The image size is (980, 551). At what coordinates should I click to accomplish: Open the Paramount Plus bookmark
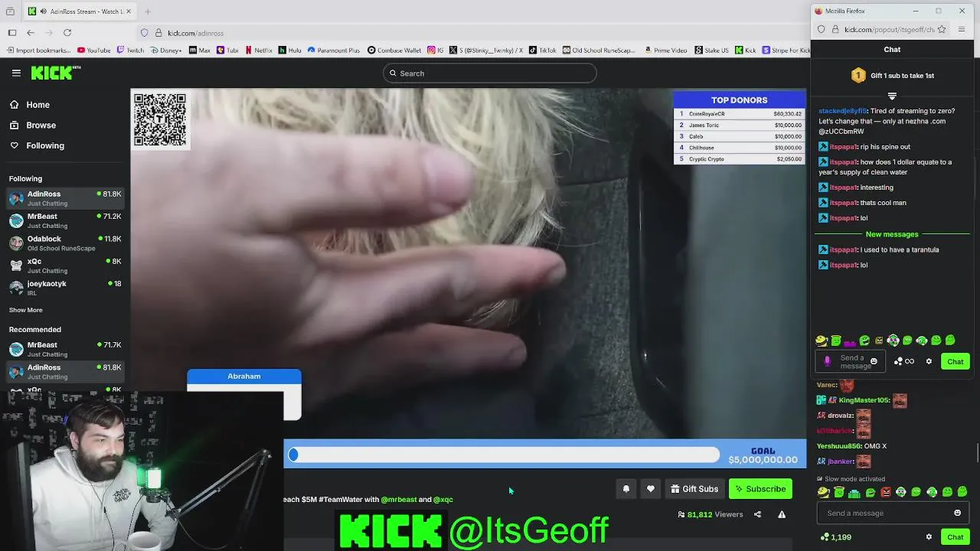[333, 51]
